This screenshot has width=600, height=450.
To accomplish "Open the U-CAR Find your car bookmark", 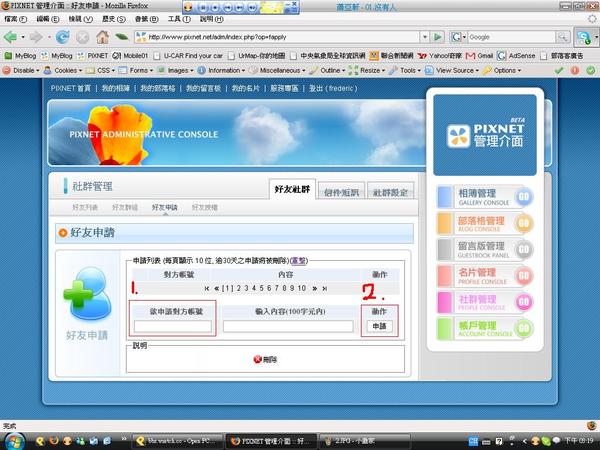I will (x=188, y=56).
